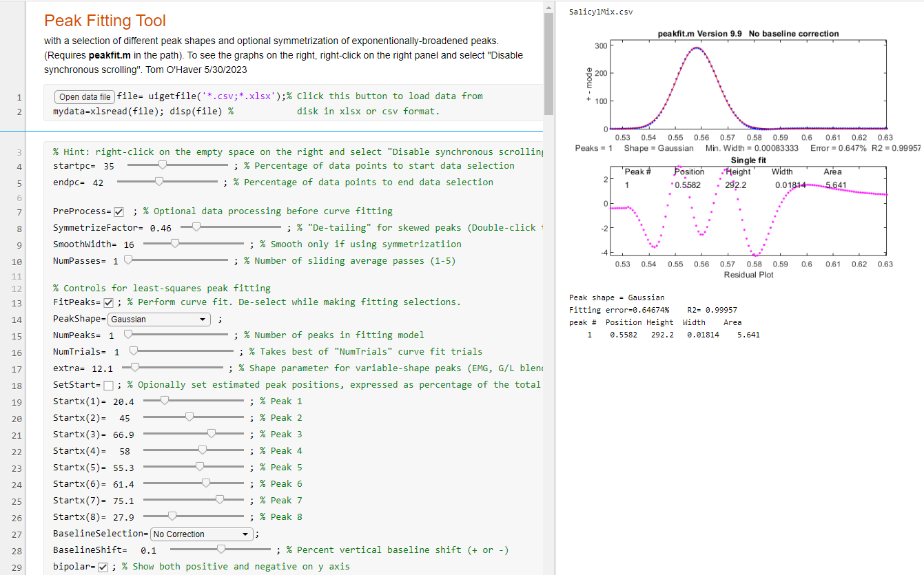This screenshot has height=575, width=924.
Task: Click the extra shape parameter slider
Action: pos(135,368)
